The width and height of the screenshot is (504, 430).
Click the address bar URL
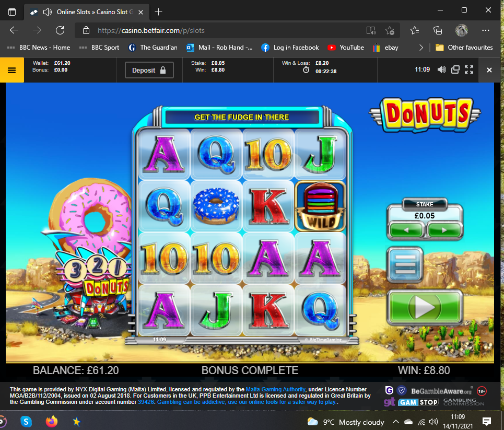[x=151, y=30]
